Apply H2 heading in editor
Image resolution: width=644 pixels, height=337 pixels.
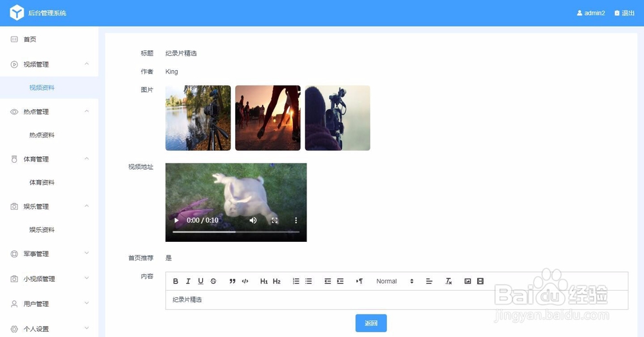coord(276,281)
